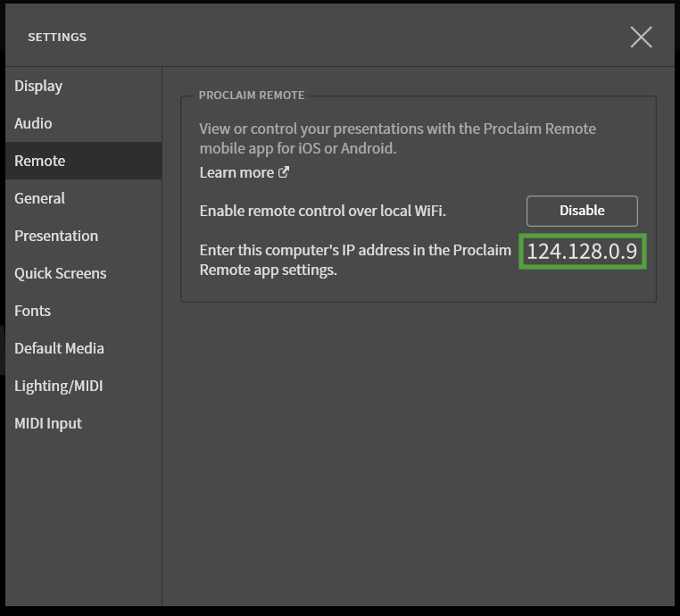Click the external link icon beside Learn more
Viewport: 680px width, 616px height.
tap(284, 172)
